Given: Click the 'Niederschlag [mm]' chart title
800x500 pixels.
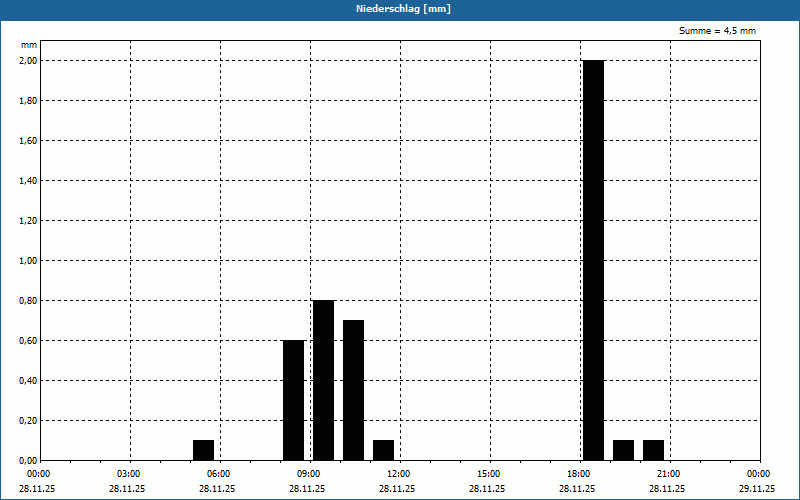Looking at the screenshot, I should [x=403, y=9].
